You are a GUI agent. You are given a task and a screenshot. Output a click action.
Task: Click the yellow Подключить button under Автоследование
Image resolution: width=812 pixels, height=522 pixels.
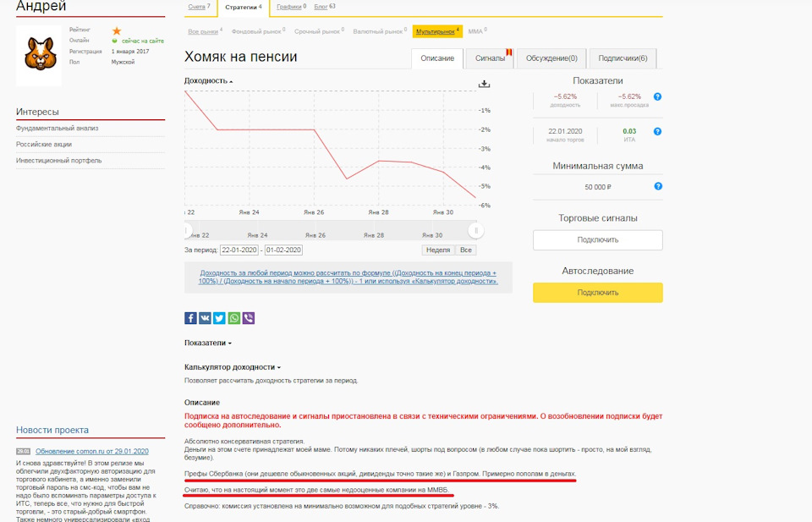598,293
